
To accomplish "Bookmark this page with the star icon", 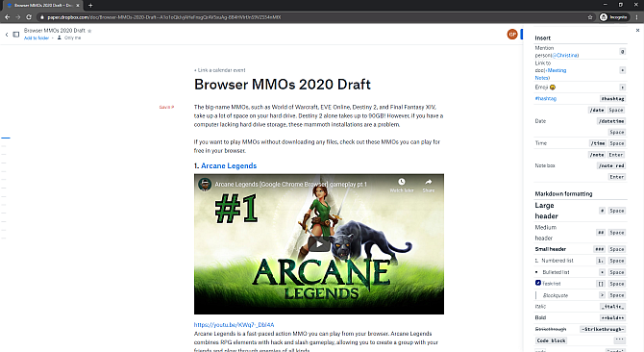I will point(590,17).
